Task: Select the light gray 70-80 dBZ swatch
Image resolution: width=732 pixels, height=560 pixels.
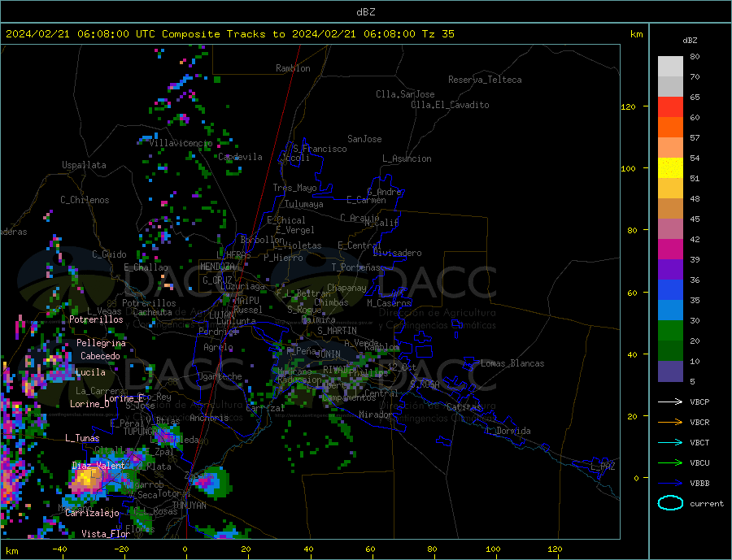Action: coord(670,67)
